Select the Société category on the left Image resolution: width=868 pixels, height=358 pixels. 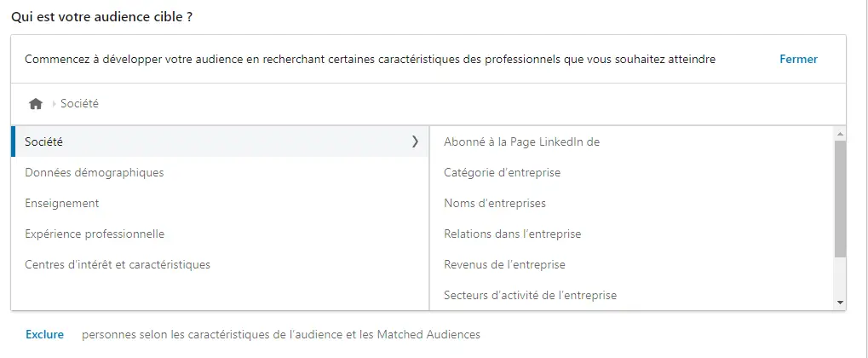[x=219, y=141]
